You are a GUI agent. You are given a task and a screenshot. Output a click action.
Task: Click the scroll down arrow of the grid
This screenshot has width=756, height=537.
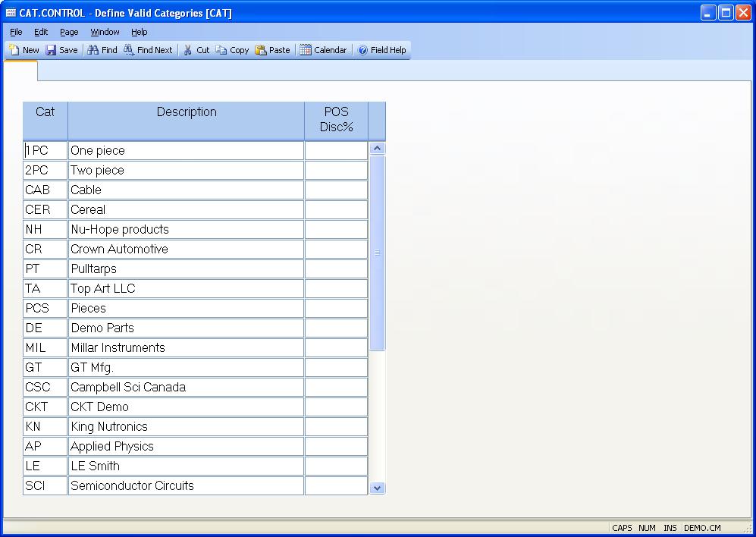pyautogui.click(x=378, y=488)
